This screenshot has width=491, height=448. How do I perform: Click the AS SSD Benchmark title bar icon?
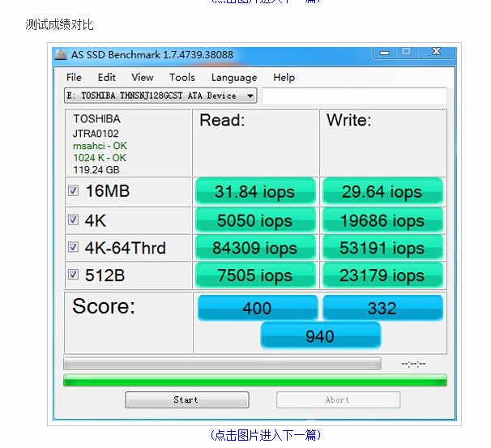61,55
